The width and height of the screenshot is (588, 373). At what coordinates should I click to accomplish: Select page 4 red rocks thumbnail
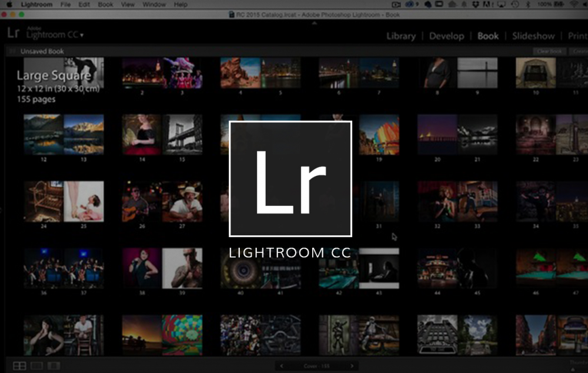(x=240, y=73)
